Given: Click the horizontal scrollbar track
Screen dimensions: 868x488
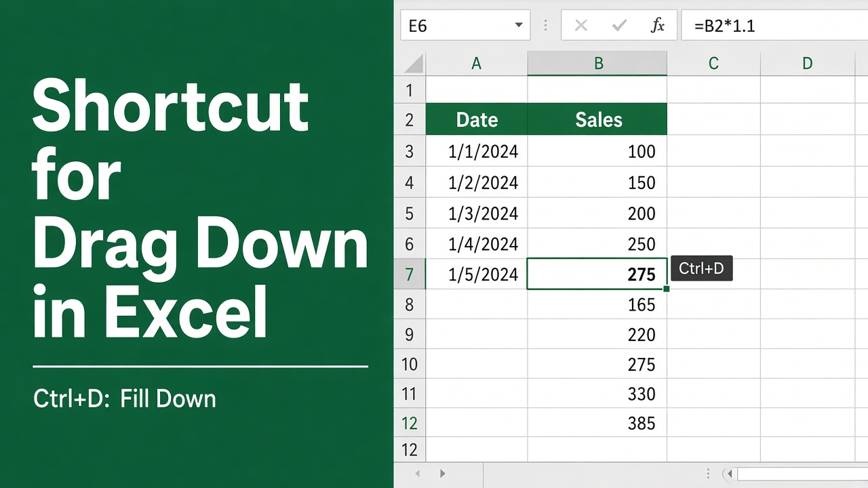Looking at the screenshot, I should tap(803, 474).
